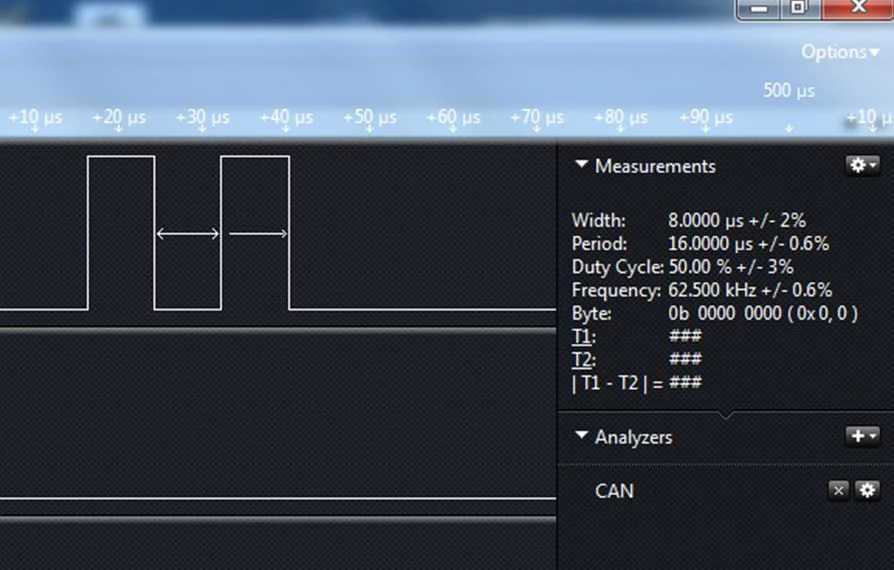Click the +90 µs timeline marker
894x570 pixels.
pos(705,119)
